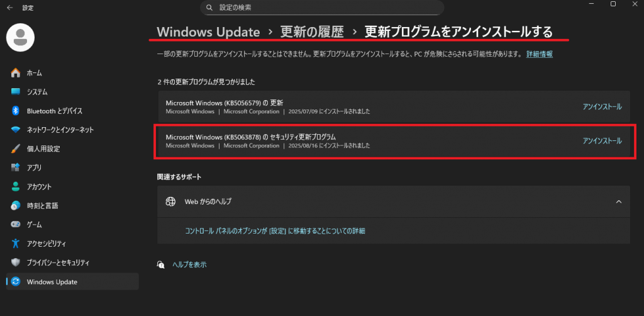Open アカウント settings

tap(72, 186)
